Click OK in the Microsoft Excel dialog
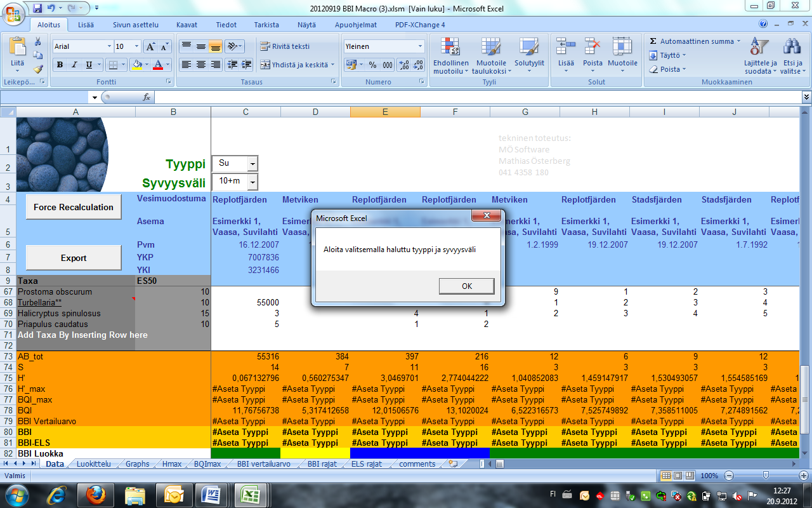The height and width of the screenshot is (508, 812). click(467, 286)
